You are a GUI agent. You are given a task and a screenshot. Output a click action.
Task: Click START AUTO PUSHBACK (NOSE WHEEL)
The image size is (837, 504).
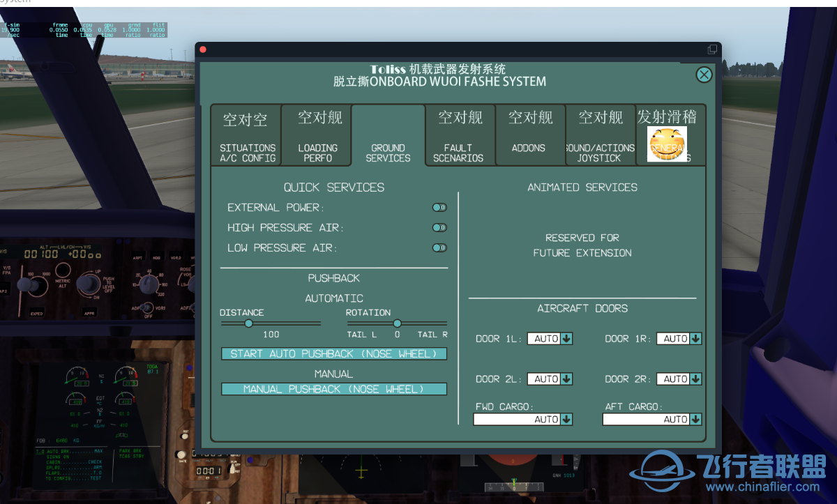pos(334,354)
